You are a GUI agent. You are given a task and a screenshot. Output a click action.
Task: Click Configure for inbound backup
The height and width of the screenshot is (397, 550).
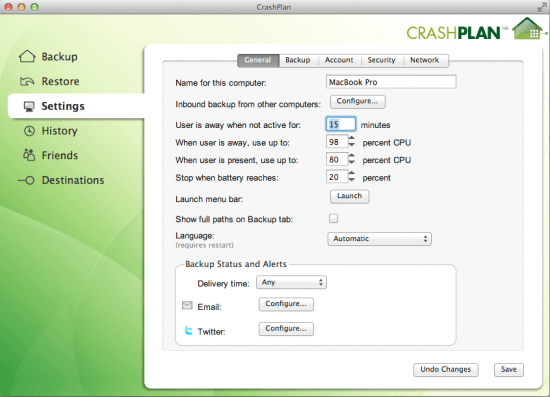(357, 101)
